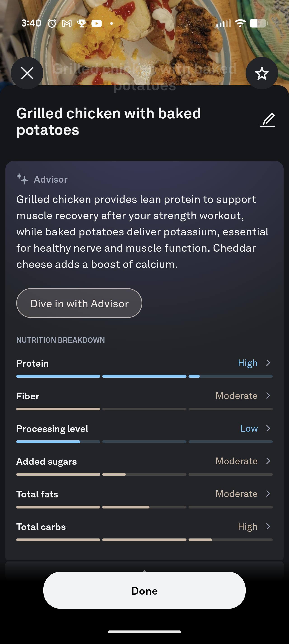Tap the meal photo at top
The width and height of the screenshot is (289, 644).
[x=145, y=37]
